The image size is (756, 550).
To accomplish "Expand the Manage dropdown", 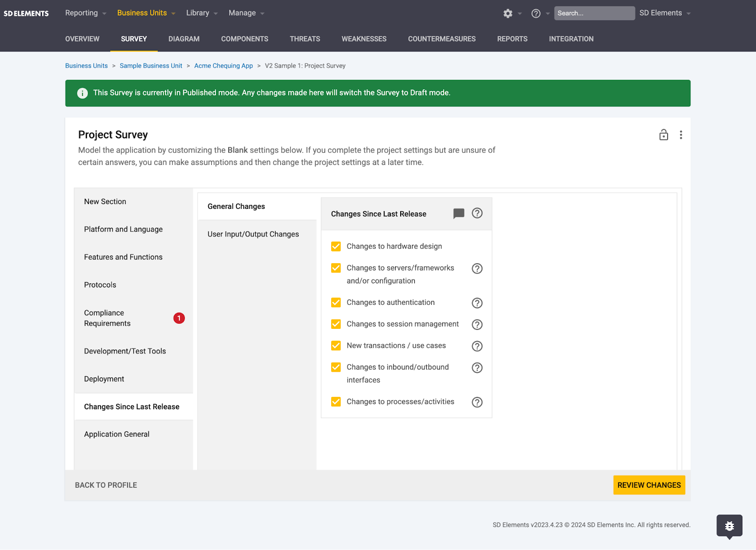I will (246, 13).
